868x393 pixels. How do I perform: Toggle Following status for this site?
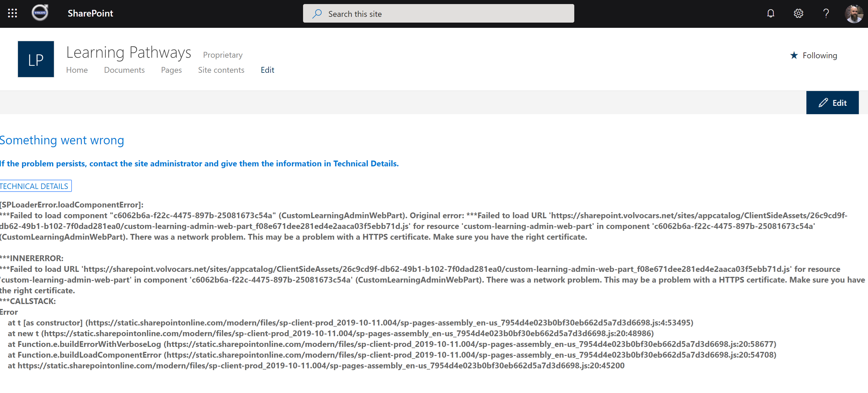[814, 55]
